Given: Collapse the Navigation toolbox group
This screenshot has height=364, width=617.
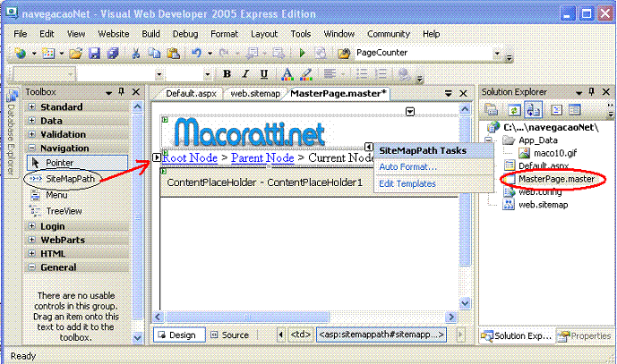Looking at the screenshot, I should point(32,148).
